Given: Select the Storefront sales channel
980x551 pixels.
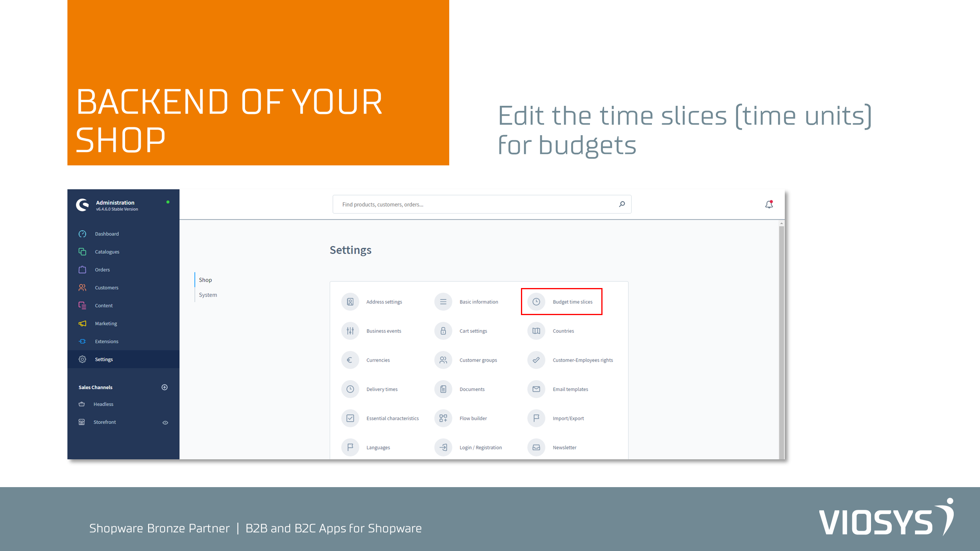Looking at the screenshot, I should click(104, 421).
